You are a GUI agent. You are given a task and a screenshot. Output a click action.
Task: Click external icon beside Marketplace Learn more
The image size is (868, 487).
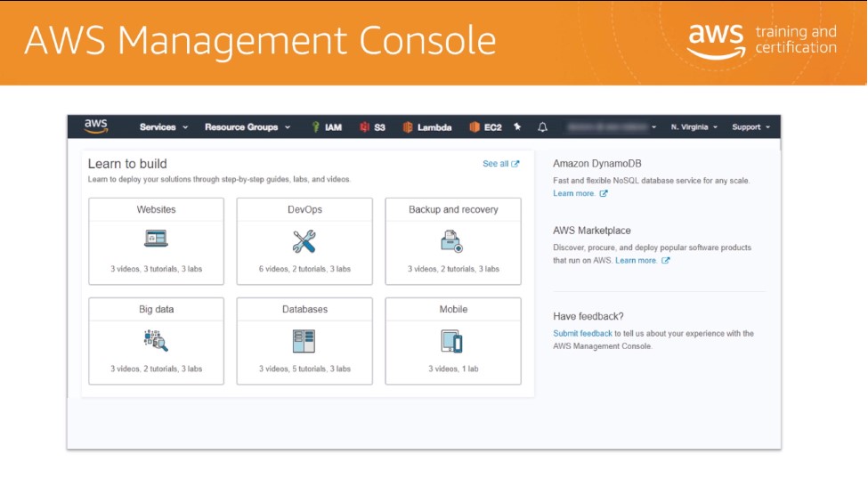(665, 260)
